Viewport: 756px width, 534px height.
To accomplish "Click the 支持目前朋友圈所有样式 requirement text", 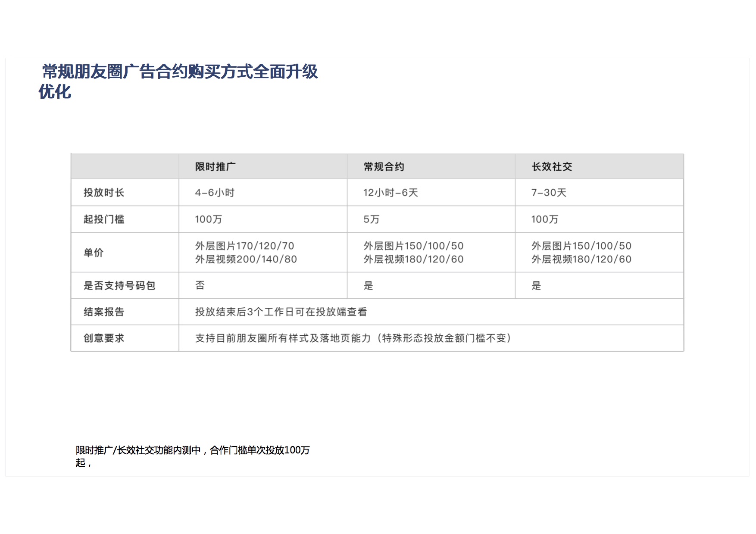I will point(353,338).
